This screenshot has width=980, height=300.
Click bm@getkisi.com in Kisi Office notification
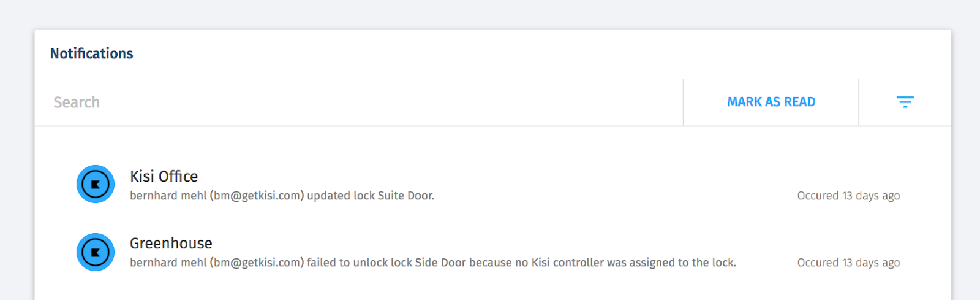pos(257,196)
